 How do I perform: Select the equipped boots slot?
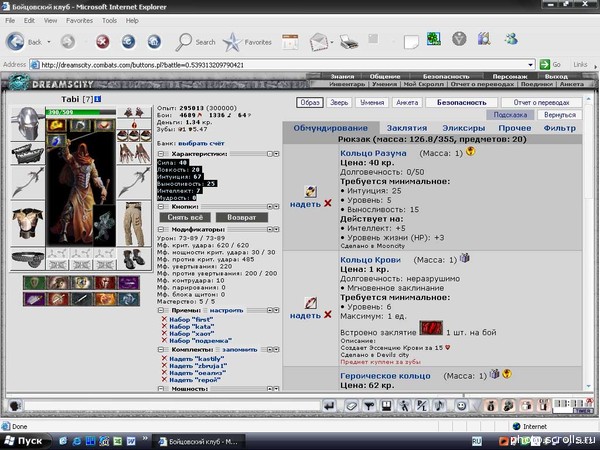click(x=134, y=259)
